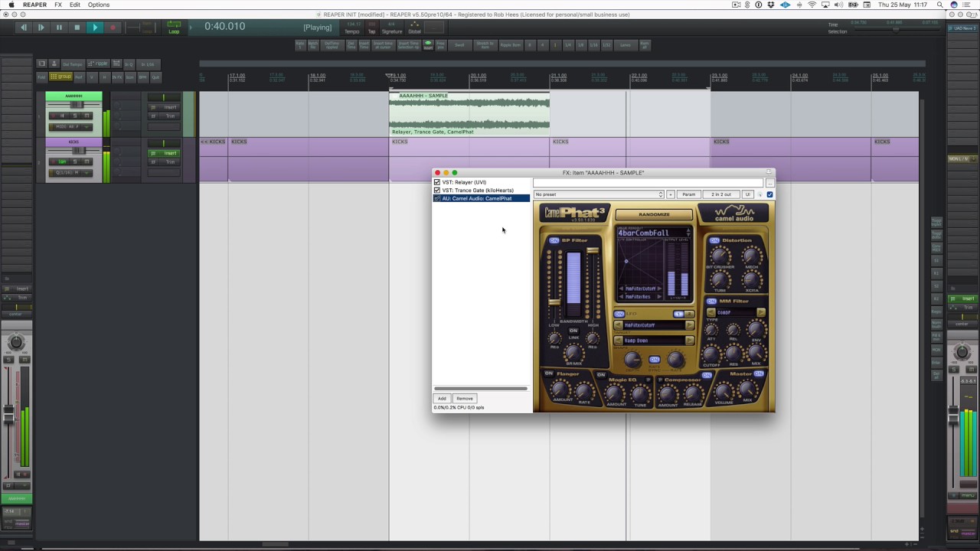Click the yellow group toolbar button
This screenshot has height=551, width=980.
pos(60,77)
